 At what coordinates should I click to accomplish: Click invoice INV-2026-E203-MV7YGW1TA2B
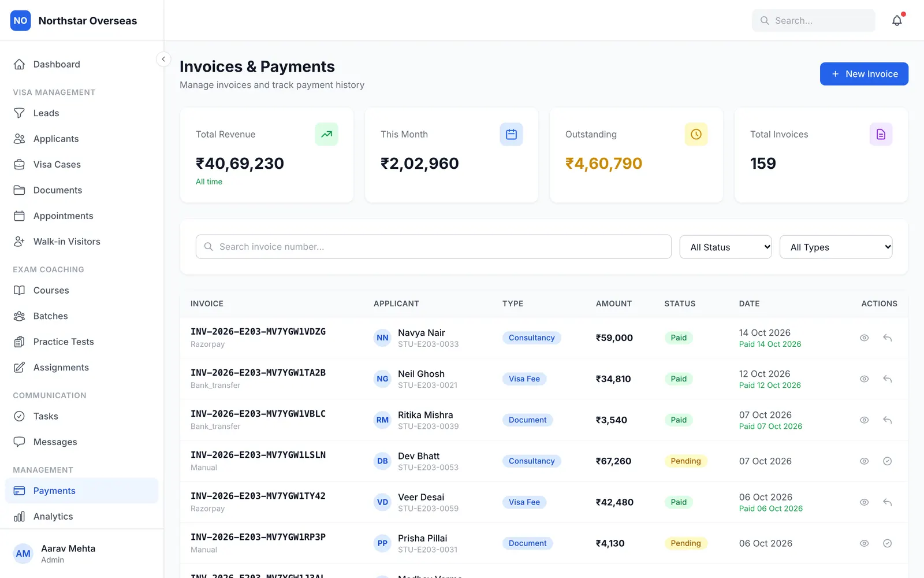(x=258, y=373)
